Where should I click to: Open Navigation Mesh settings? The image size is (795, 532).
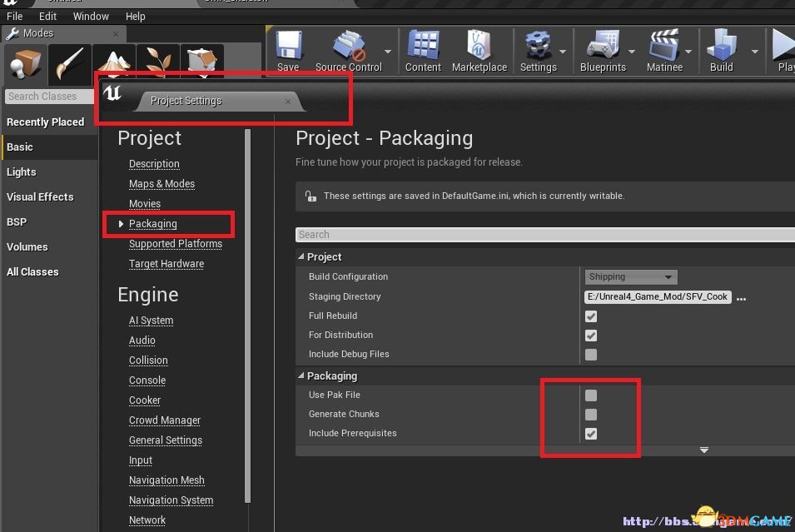166,480
